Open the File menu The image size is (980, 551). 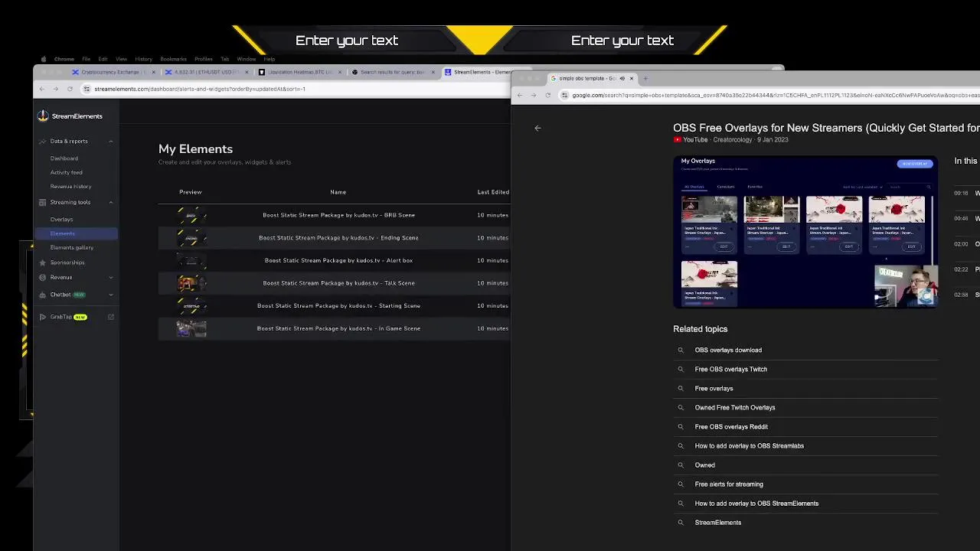[87, 59]
